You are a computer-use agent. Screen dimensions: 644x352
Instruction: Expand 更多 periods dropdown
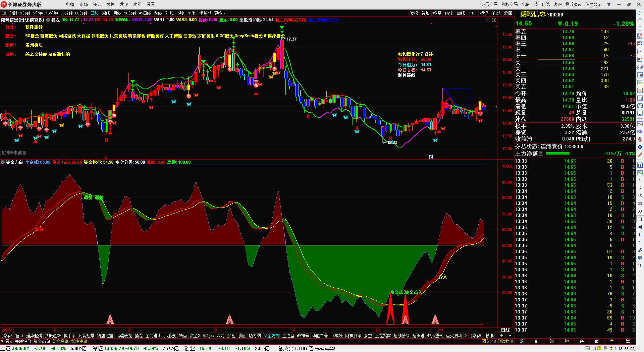[220, 13]
